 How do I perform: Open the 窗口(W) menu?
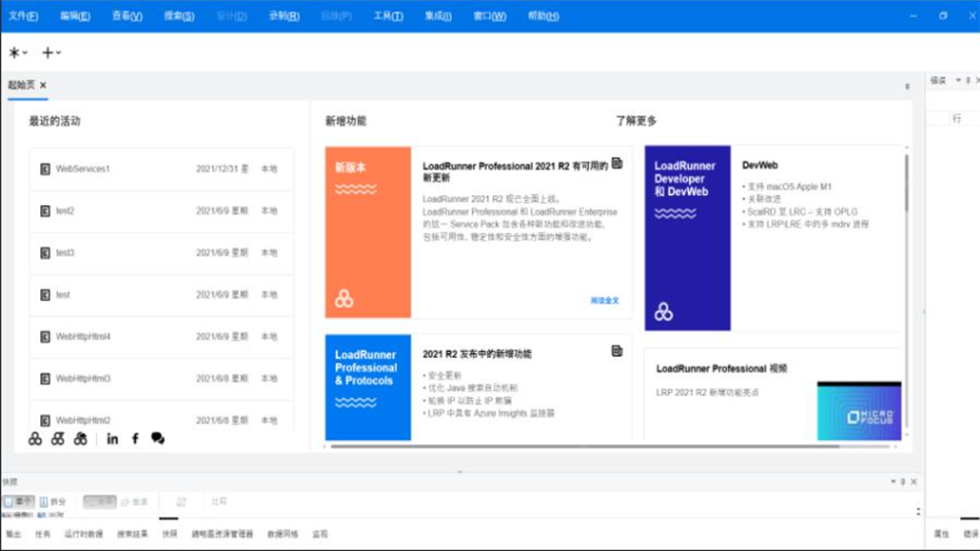tap(489, 16)
